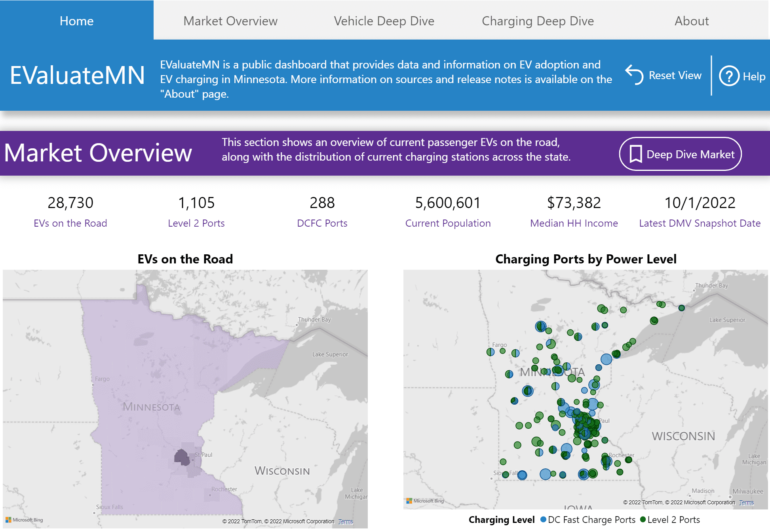Click Terms link on charging ports map
The image size is (770, 532).
click(x=746, y=502)
